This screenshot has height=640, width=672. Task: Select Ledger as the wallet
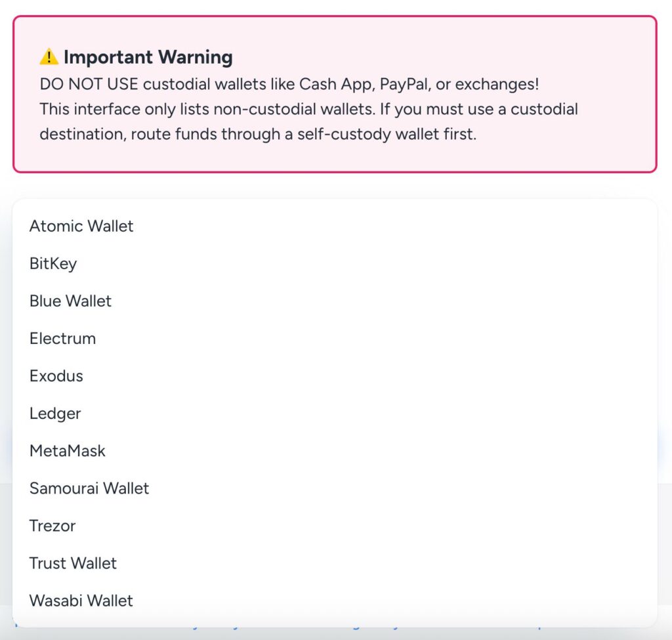(x=55, y=414)
